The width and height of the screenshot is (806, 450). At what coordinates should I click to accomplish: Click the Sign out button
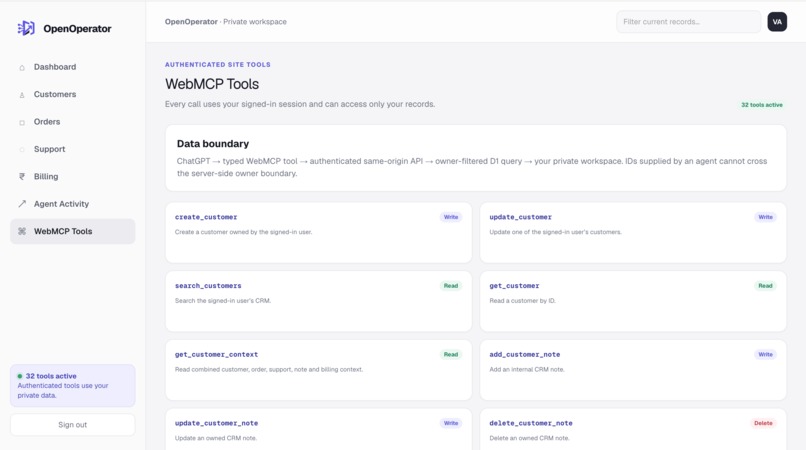72,425
